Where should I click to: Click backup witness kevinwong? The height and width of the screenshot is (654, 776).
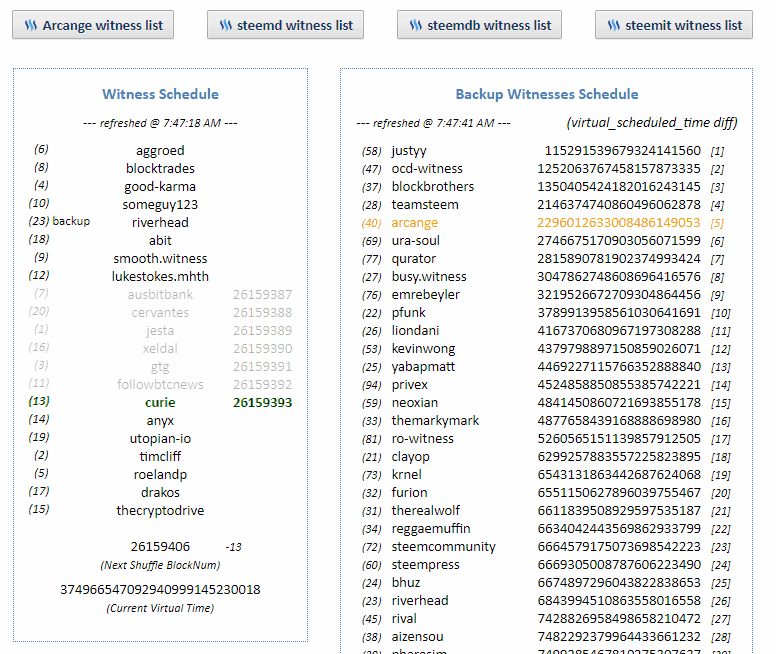click(x=423, y=349)
